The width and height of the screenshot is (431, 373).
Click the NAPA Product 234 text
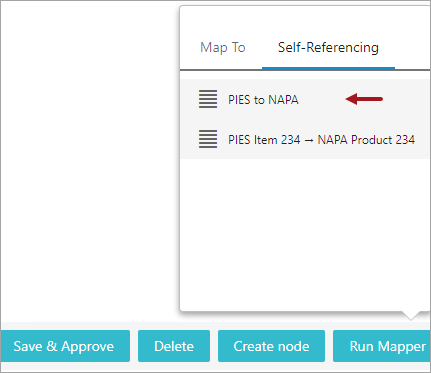[366, 139]
